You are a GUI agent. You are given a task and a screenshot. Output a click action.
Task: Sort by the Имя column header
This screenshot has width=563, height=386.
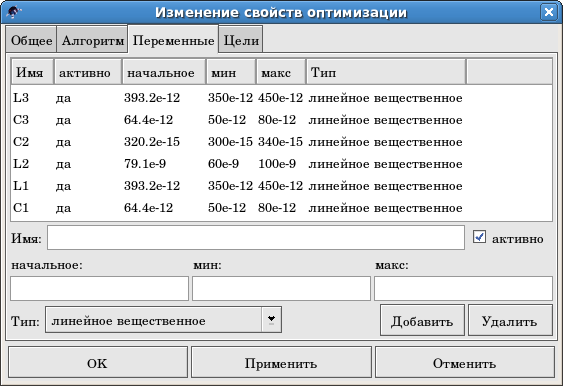coord(33,72)
